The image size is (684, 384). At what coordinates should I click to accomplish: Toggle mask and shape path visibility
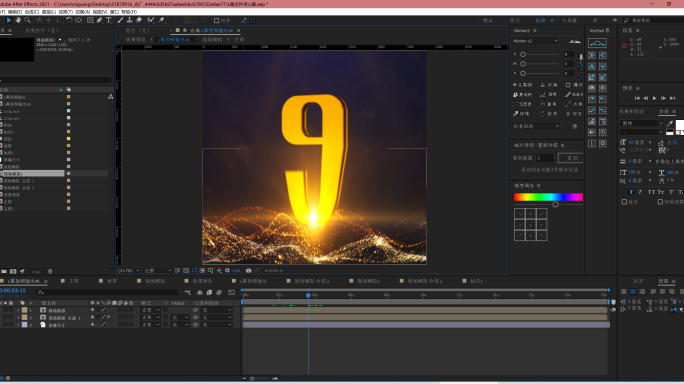click(x=195, y=271)
